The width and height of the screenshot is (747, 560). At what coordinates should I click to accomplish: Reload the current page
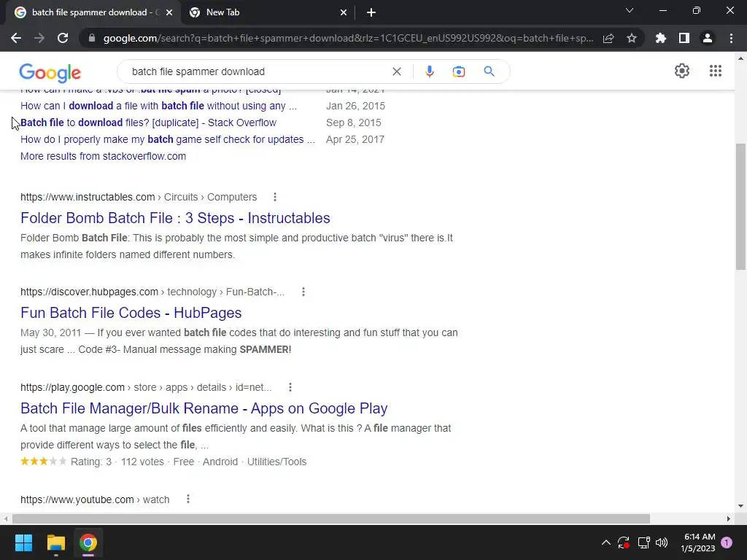tap(63, 38)
